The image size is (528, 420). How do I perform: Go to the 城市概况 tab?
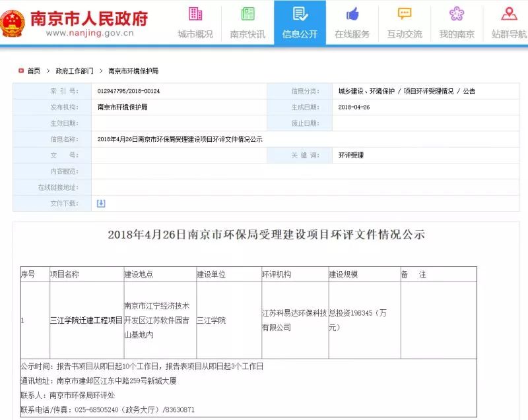pos(195,34)
